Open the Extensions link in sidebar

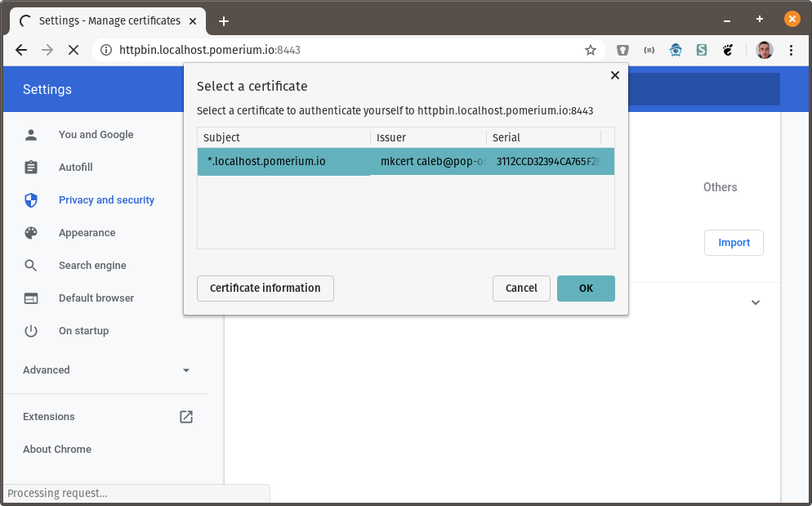click(x=49, y=417)
